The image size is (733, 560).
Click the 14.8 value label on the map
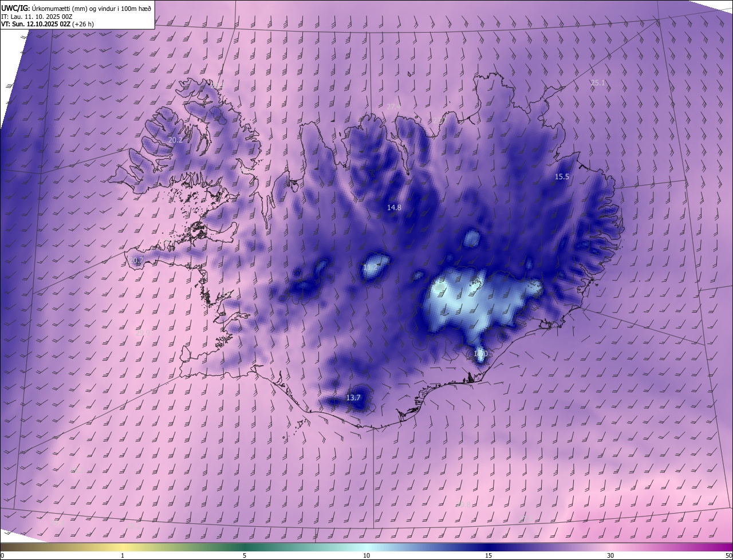point(394,208)
